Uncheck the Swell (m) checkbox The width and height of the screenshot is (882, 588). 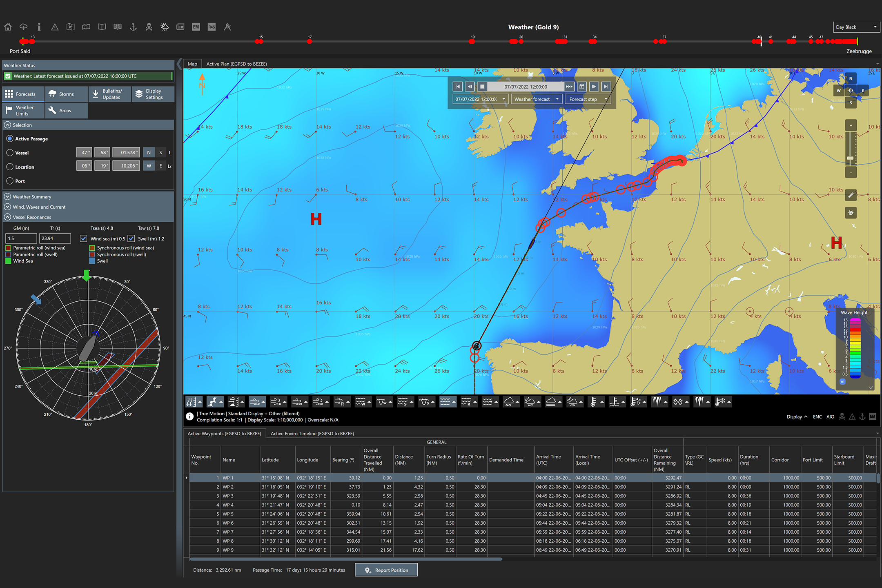tap(131, 238)
